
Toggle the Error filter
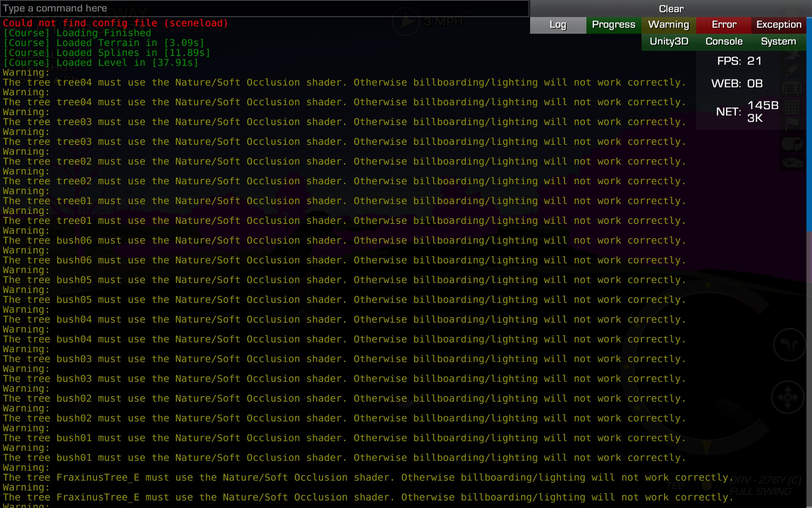pyautogui.click(x=724, y=25)
